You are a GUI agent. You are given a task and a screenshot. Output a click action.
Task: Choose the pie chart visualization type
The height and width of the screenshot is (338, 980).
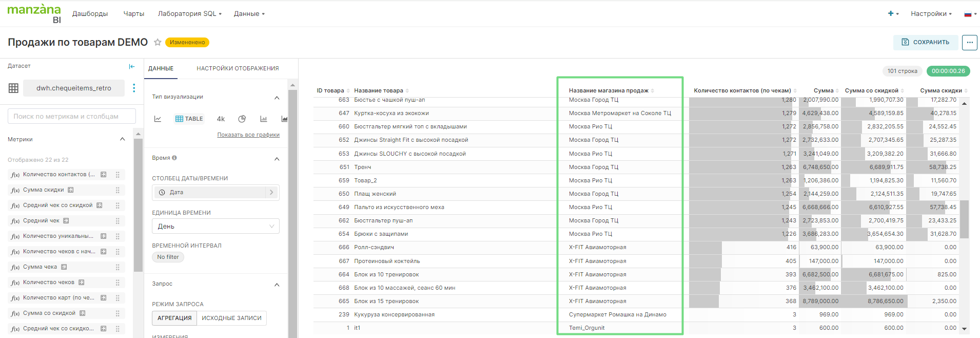coord(242,119)
